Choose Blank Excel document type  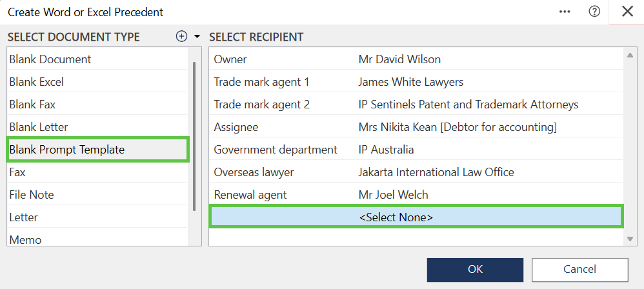point(37,82)
